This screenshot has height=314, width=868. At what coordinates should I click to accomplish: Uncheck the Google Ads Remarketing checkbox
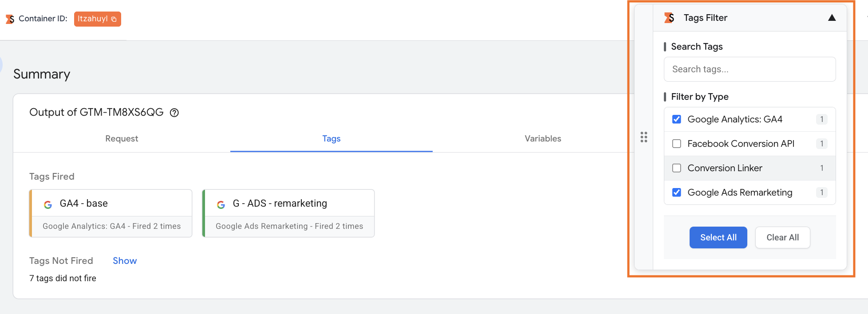click(x=677, y=192)
